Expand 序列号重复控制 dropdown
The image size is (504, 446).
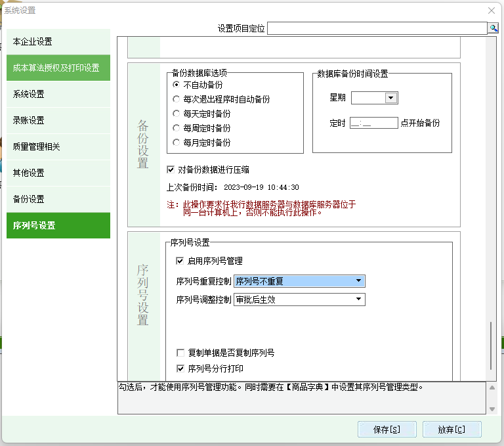click(358, 281)
